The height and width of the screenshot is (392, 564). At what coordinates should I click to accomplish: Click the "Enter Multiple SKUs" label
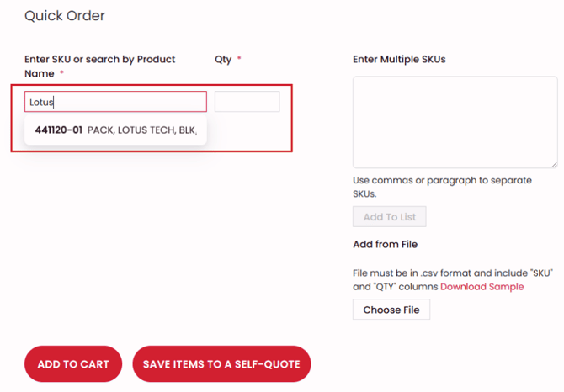[x=399, y=60]
